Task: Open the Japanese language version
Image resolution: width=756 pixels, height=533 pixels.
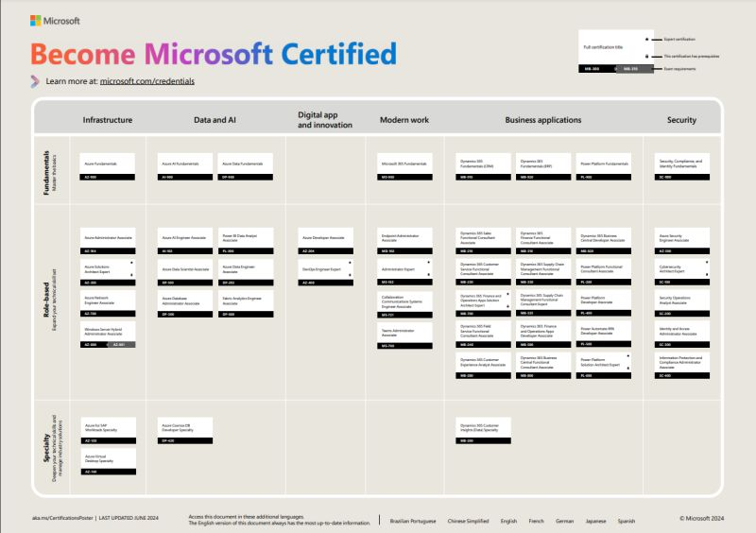Action: 595,521
